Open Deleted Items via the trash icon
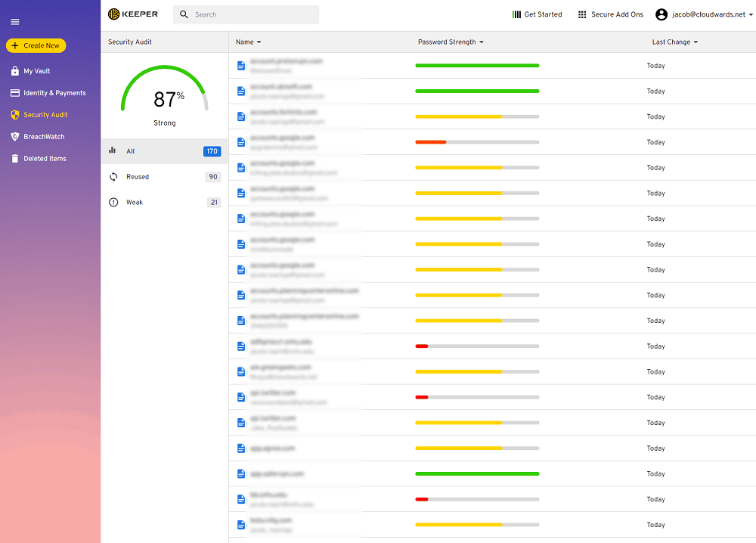 pos(15,158)
